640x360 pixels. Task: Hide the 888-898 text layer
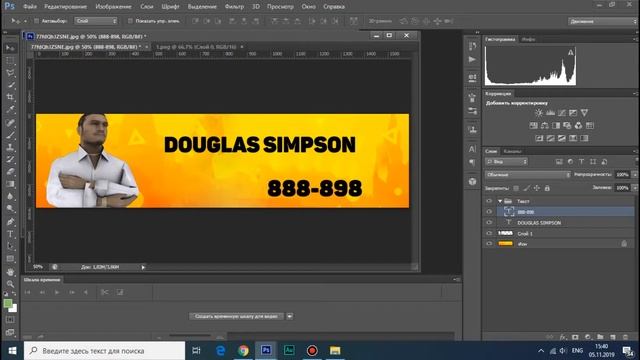click(x=489, y=211)
